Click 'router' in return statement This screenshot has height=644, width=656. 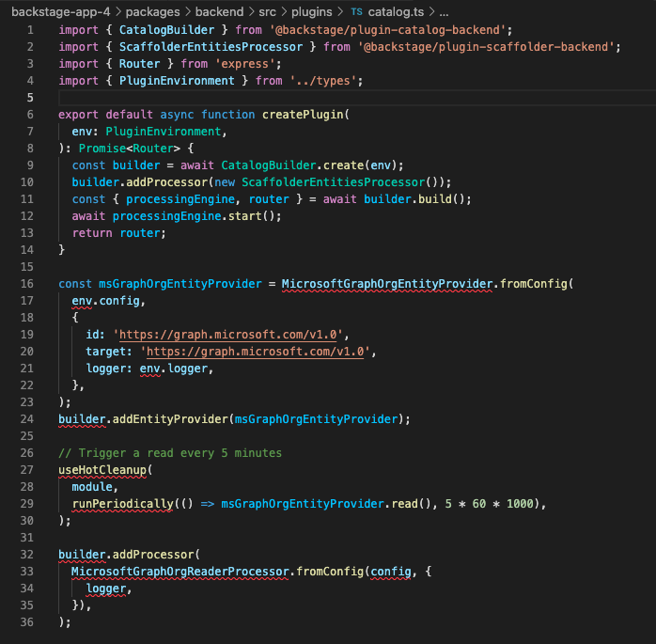click(140, 233)
